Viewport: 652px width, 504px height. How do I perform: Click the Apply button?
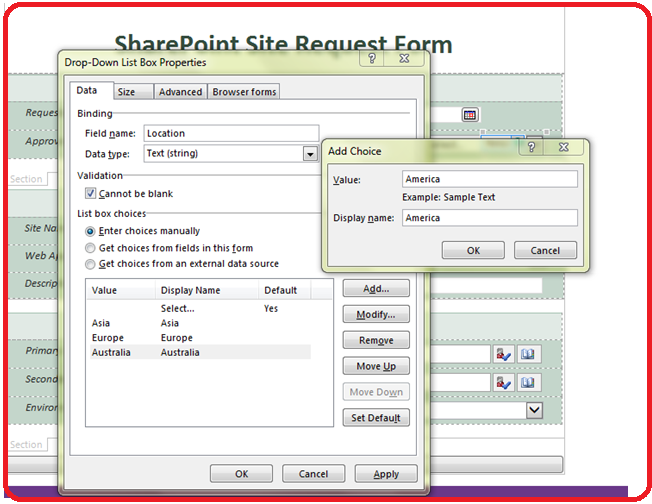coord(386,474)
